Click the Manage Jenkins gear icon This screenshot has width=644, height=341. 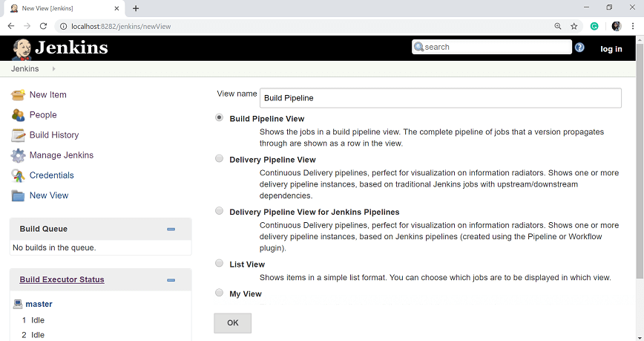tap(18, 155)
